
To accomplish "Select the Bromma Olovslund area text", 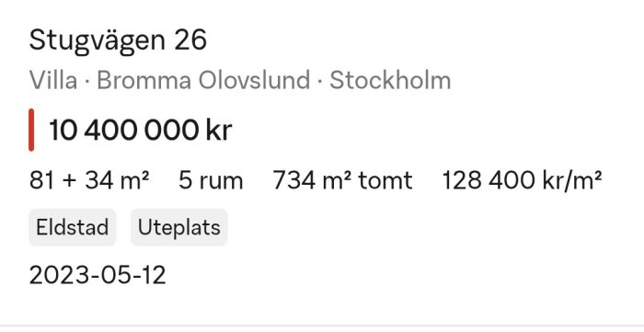I will pos(203,80).
